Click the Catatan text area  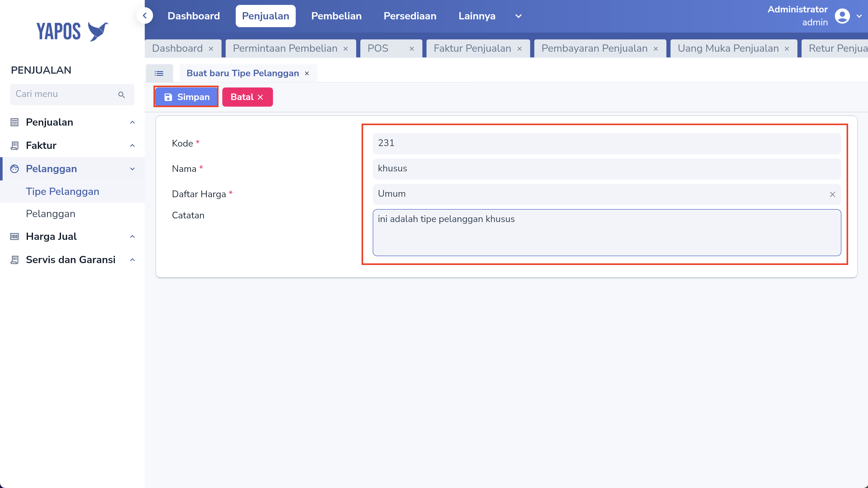pos(606,233)
